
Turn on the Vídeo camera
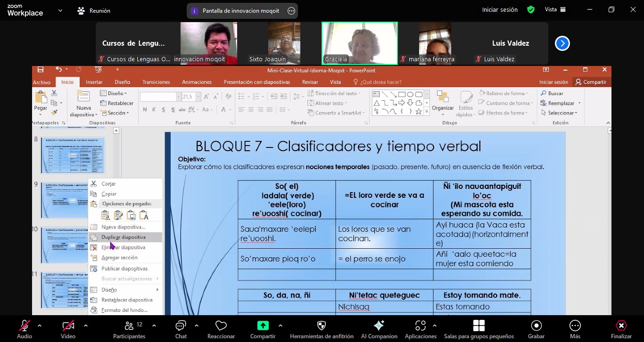coord(68,326)
